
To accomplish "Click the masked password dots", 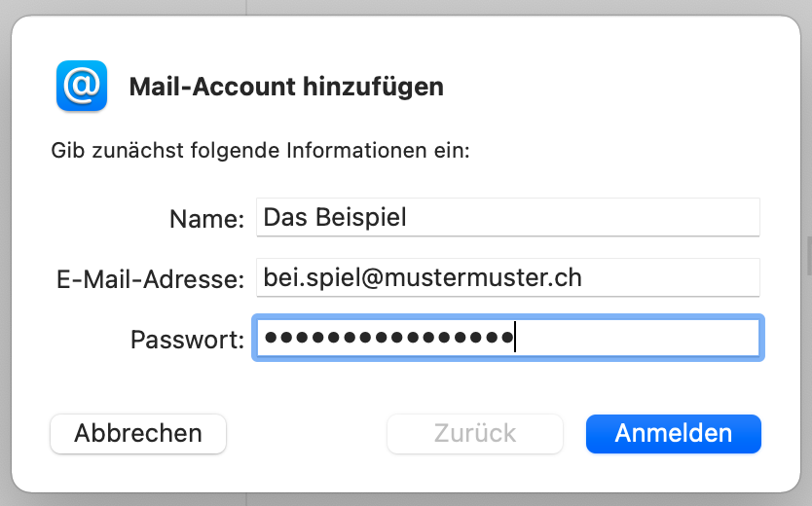I will (x=389, y=339).
